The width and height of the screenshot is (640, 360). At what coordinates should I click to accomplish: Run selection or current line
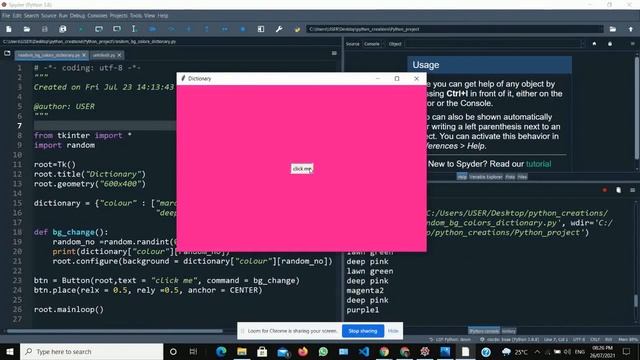point(134,29)
